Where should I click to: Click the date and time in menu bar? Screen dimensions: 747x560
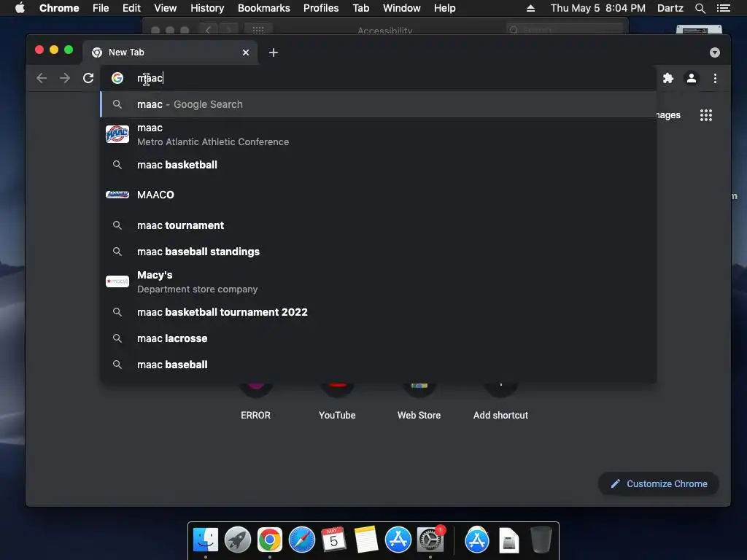[598, 8]
